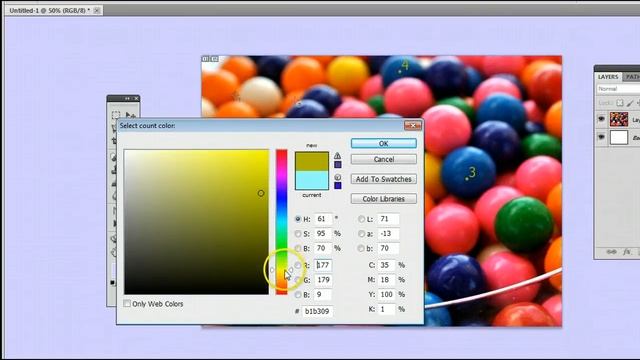
Task: Click the cyan current color swatch
Action: (312, 180)
